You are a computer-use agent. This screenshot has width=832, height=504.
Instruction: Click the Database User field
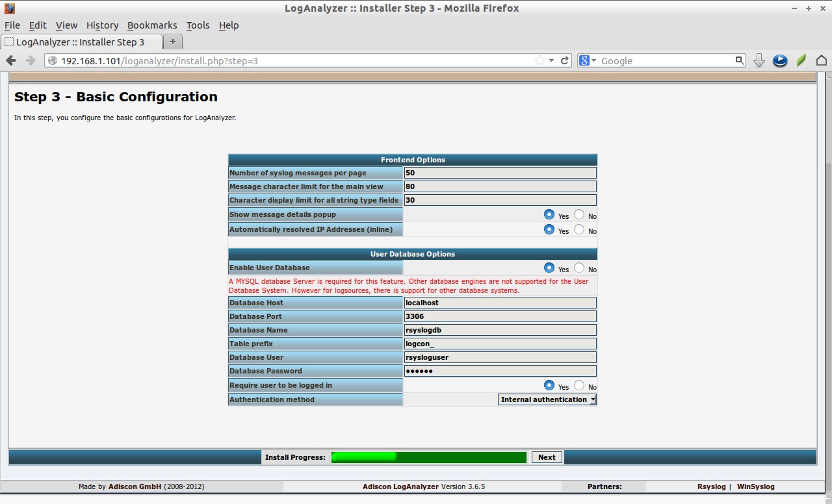(500, 357)
